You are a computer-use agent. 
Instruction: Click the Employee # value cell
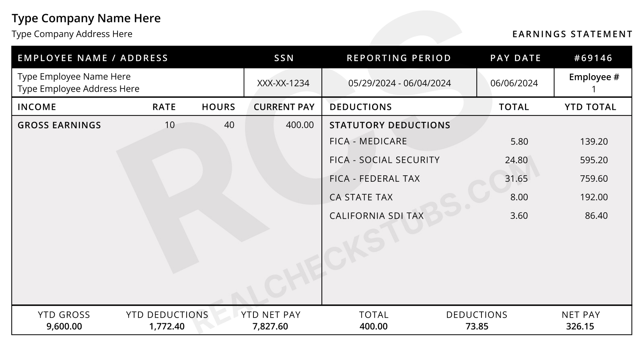coord(594,89)
